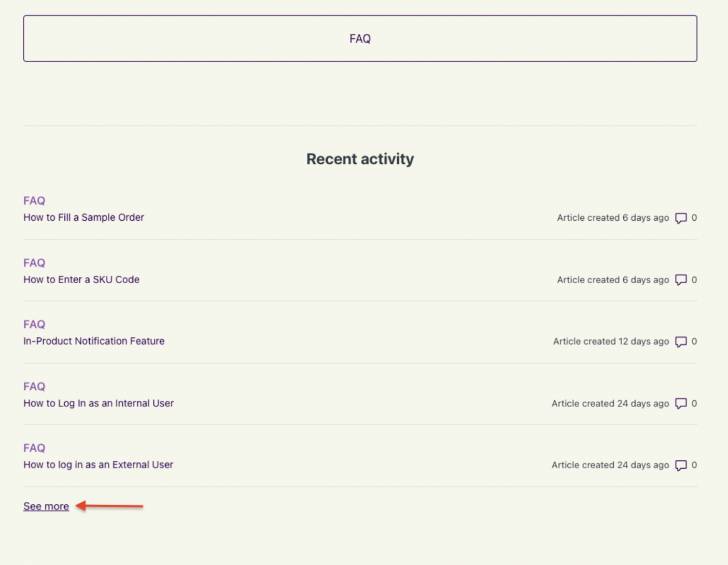Open In-Product Notification Feature article
The height and width of the screenshot is (565, 728).
click(x=94, y=341)
